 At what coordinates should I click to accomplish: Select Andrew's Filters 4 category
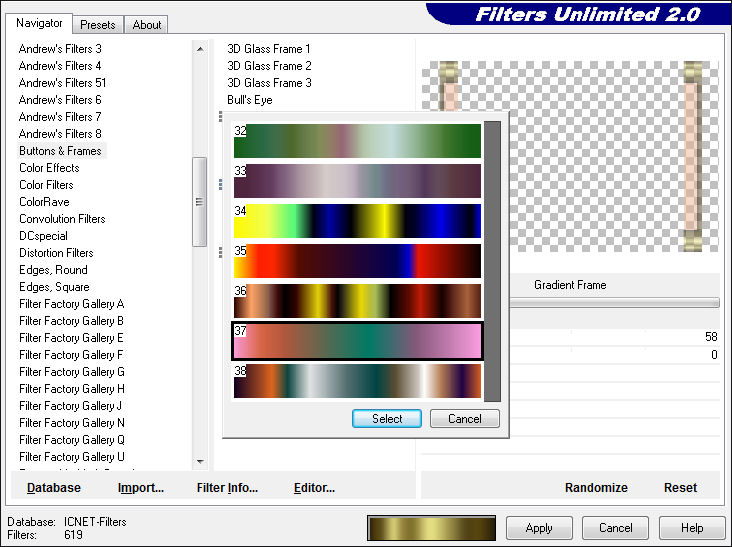click(60, 66)
